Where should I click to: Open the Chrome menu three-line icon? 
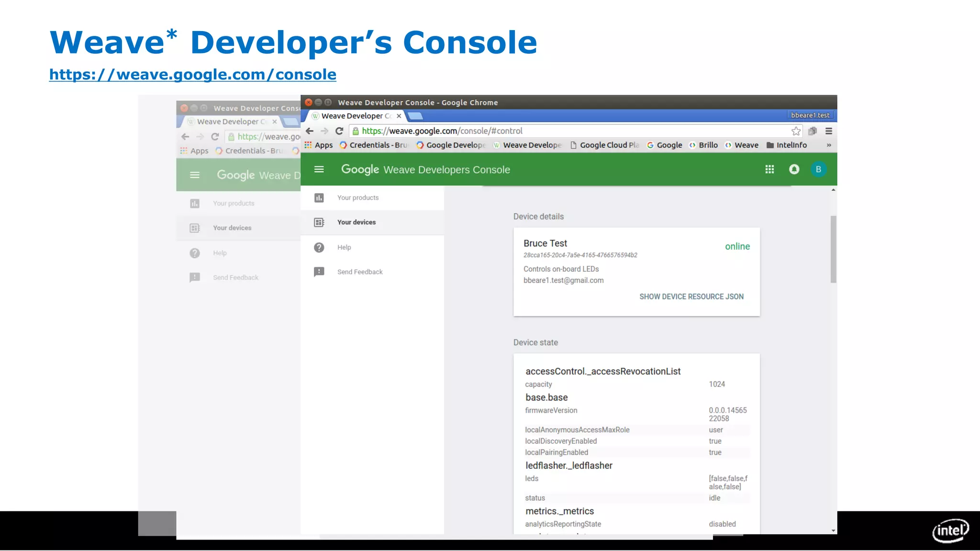[x=829, y=131]
